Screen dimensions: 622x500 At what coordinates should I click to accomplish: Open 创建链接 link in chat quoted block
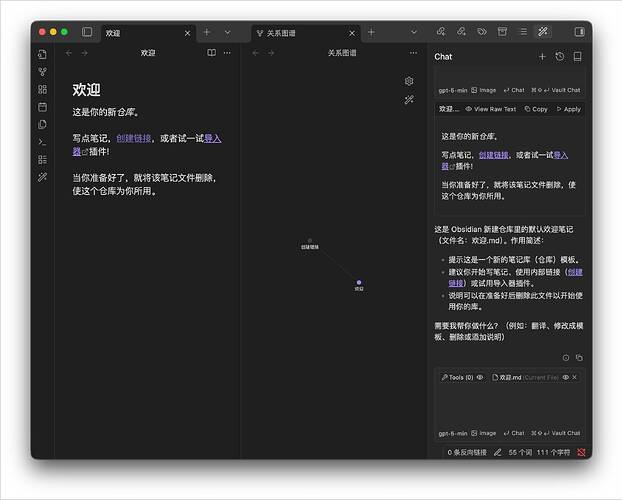click(493, 155)
